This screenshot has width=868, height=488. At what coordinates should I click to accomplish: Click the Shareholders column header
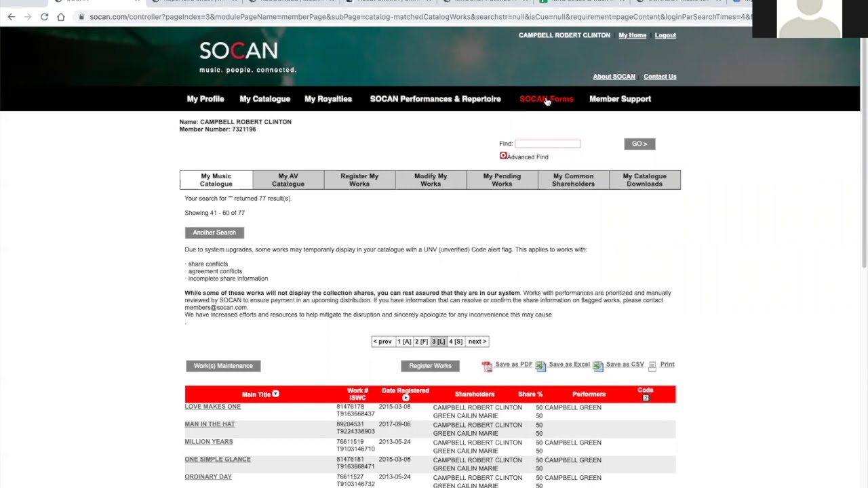pyautogui.click(x=475, y=394)
